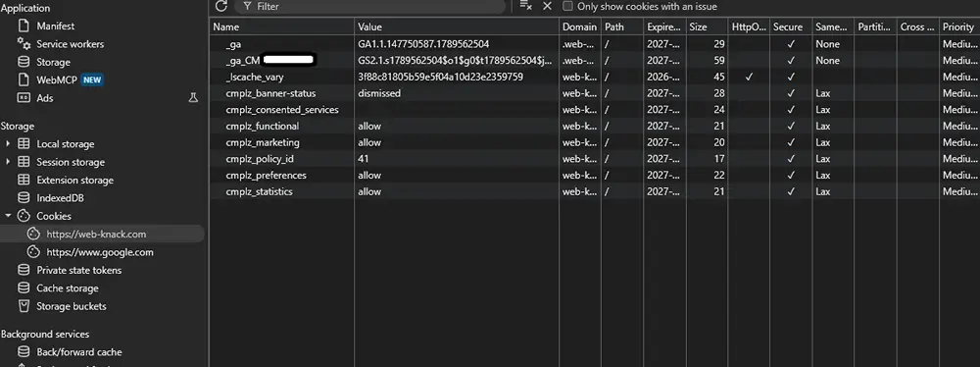Select the _lscache_vary cookie name

(255, 77)
